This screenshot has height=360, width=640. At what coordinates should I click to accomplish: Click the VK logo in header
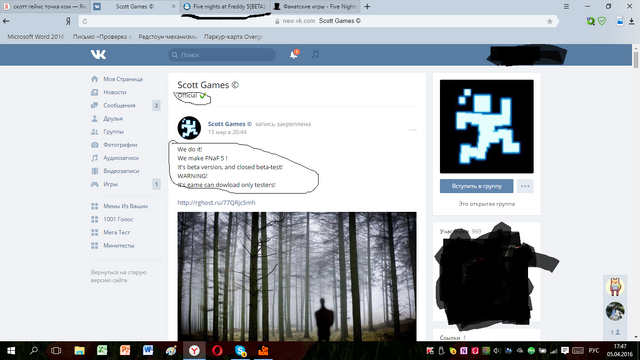(98, 55)
